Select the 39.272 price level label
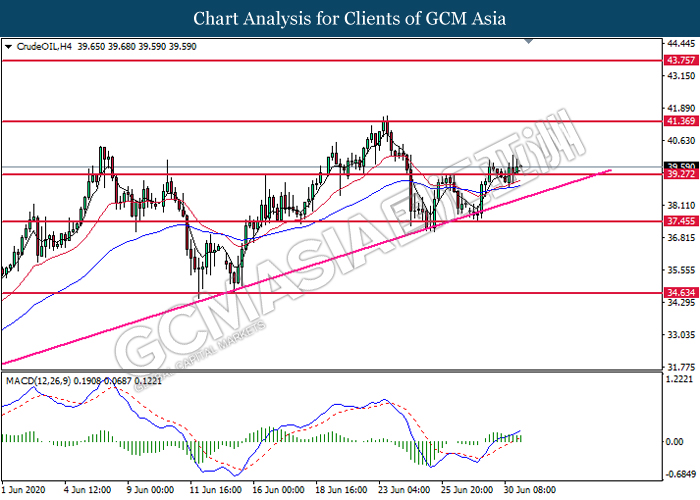The width and height of the screenshot is (700, 500). [681, 174]
